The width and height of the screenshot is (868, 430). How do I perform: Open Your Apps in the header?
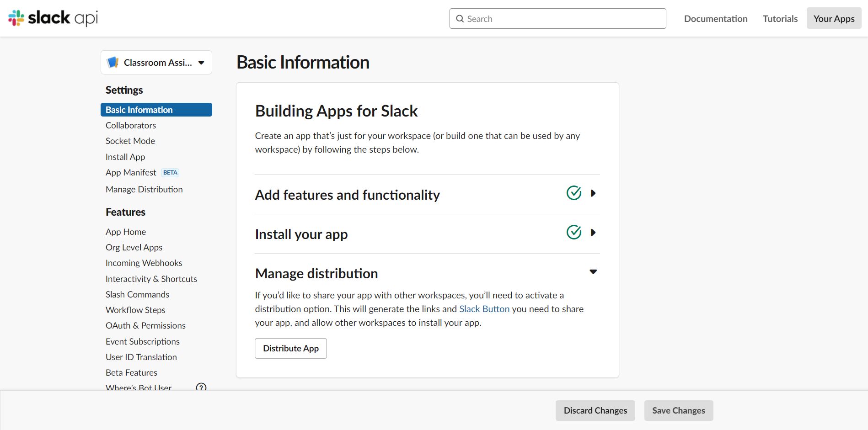(834, 19)
